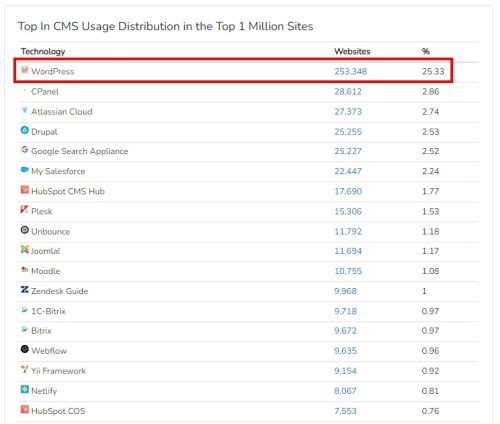Open the CPanel technology link
Image resolution: width=500 pixels, height=424 pixels.
(x=45, y=91)
